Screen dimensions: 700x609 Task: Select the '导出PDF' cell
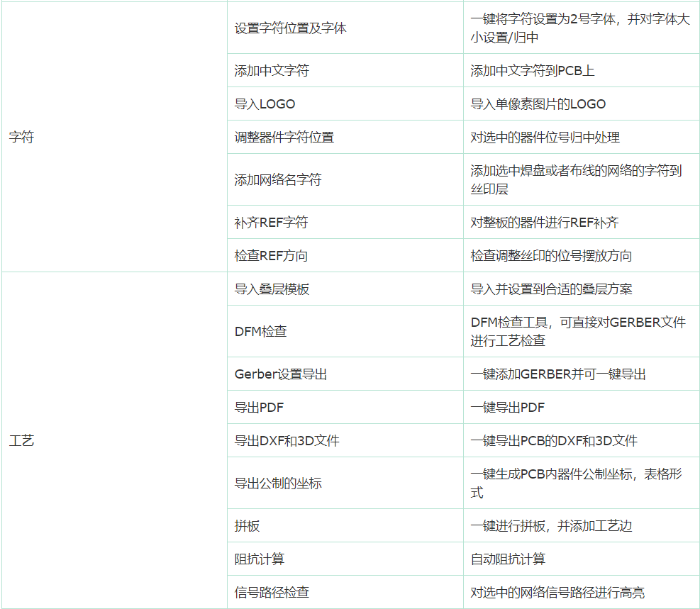(345, 407)
